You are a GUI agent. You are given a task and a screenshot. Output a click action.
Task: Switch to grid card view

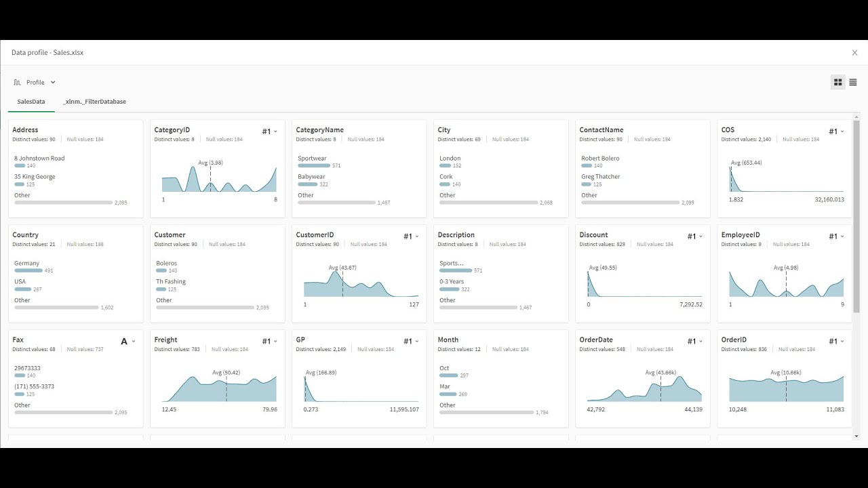[838, 82]
